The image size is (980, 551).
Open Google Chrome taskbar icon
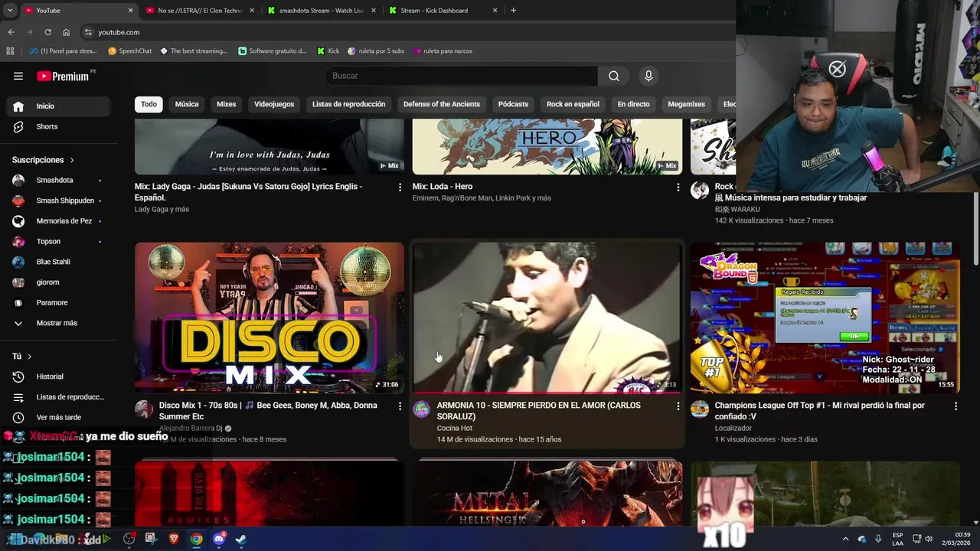[197, 539]
